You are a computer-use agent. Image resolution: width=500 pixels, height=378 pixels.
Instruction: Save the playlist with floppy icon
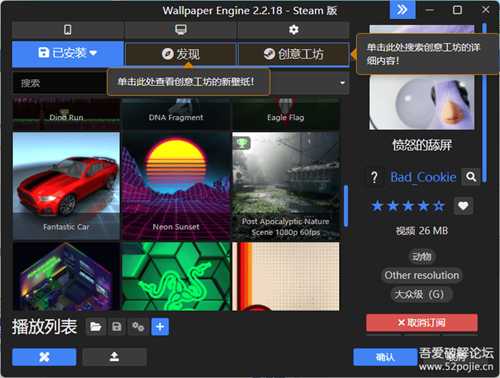pyautogui.click(x=117, y=327)
